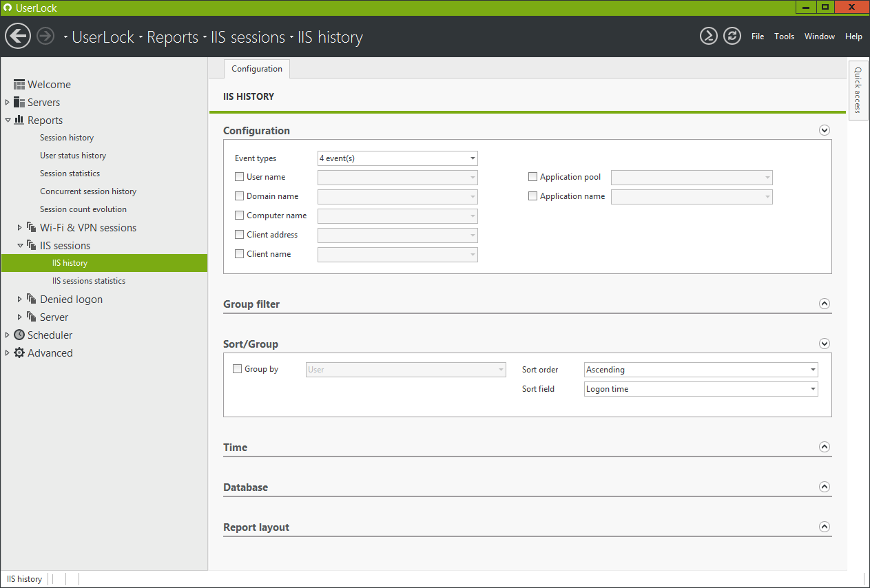Click the Advanced gear icon
Viewport: 870px width, 588px height.
coord(19,353)
